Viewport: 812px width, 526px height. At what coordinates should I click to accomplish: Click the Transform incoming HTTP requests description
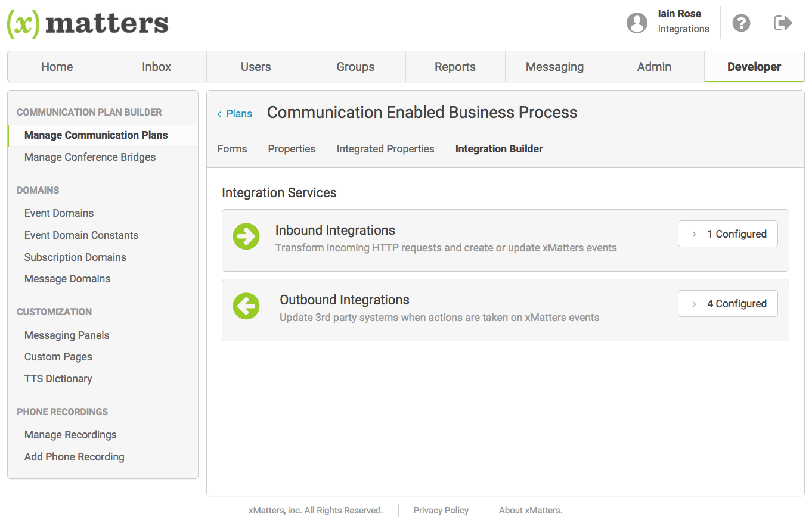[x=446, y=248]
